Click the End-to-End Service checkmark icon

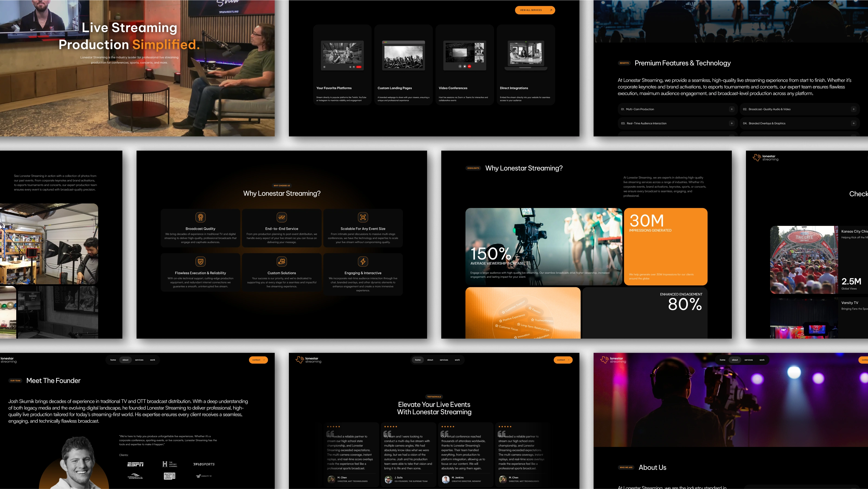tap(282, 217)
